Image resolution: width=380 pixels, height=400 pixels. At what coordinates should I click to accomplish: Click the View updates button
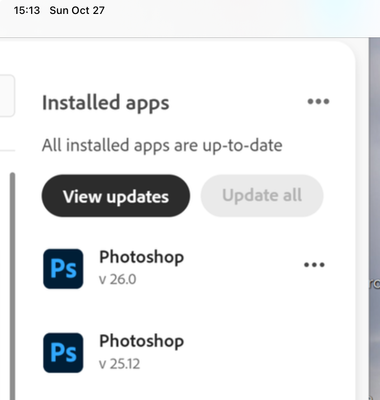(x=116, y=196)
